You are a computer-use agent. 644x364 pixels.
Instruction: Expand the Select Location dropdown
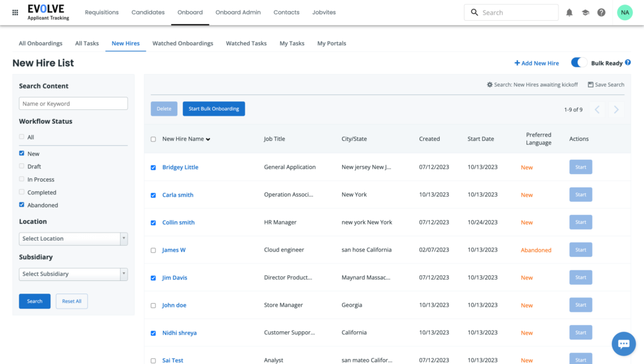73,239
